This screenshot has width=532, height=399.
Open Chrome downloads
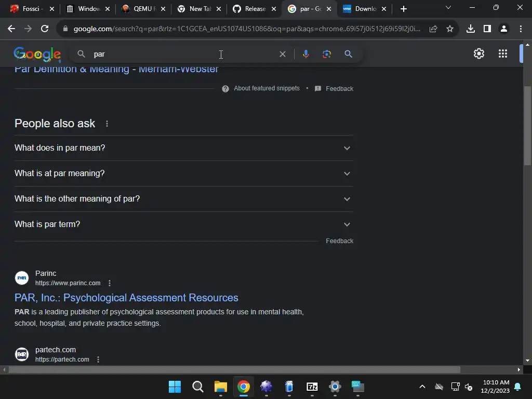point(470,29)
